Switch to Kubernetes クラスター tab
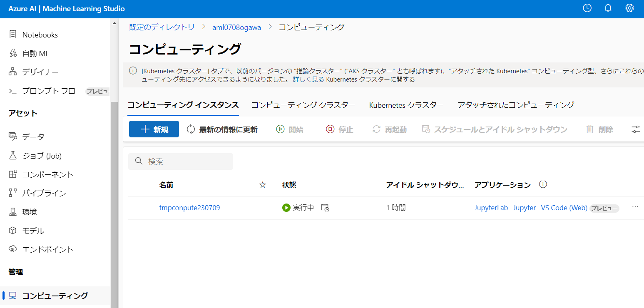This screenshot has width=644, height=308. [x=406, y=105]
